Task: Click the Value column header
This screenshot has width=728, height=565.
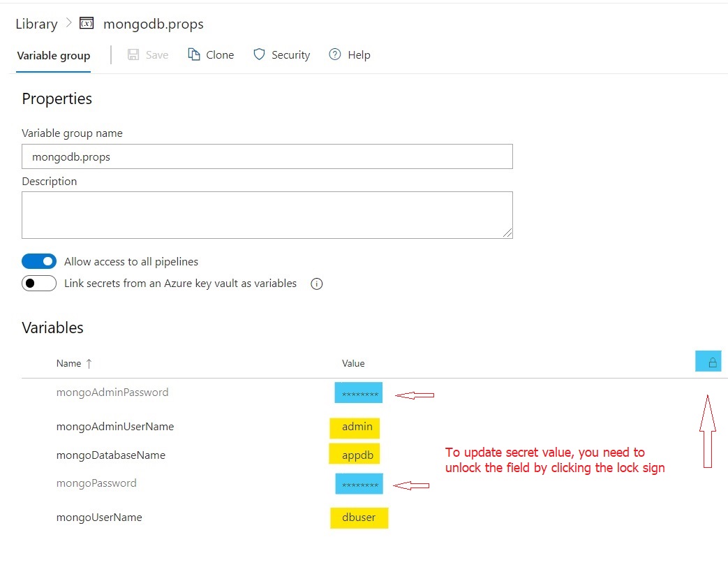Action: coord(353,363)
